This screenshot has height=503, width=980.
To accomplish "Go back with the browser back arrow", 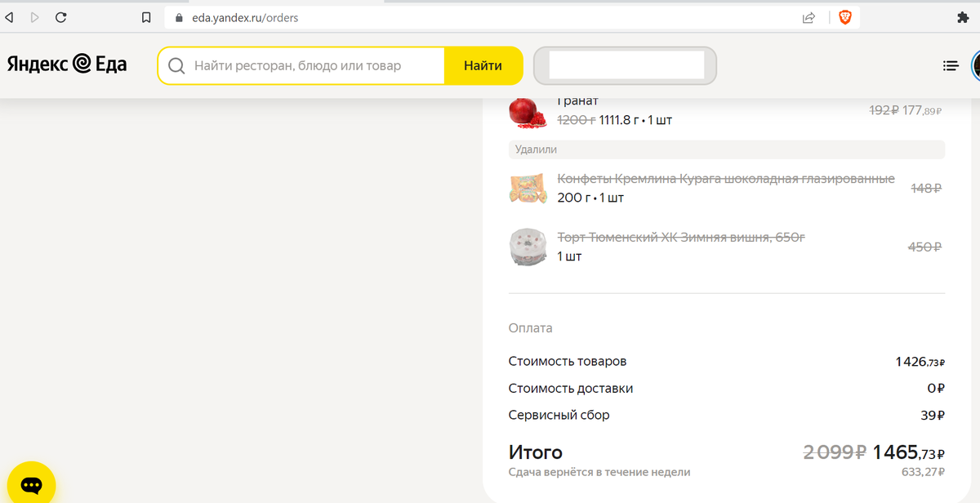I will point(9,17).
